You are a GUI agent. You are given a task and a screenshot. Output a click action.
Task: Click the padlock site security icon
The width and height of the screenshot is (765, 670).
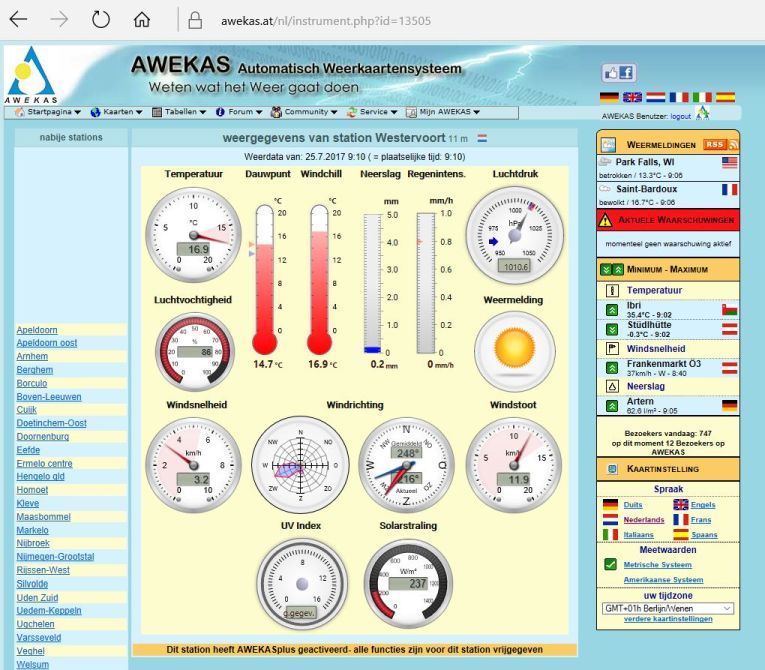click(x=195, y=20)
